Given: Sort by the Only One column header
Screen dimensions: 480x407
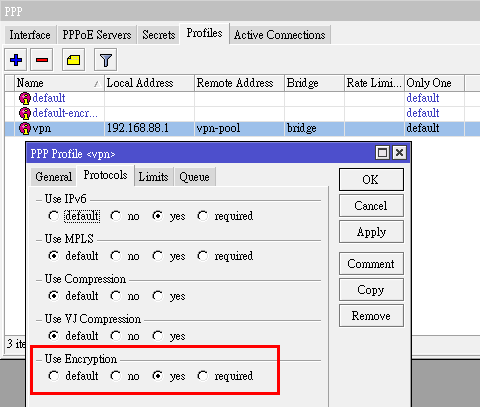Looking at the screenshot, I should coord(434,83).
